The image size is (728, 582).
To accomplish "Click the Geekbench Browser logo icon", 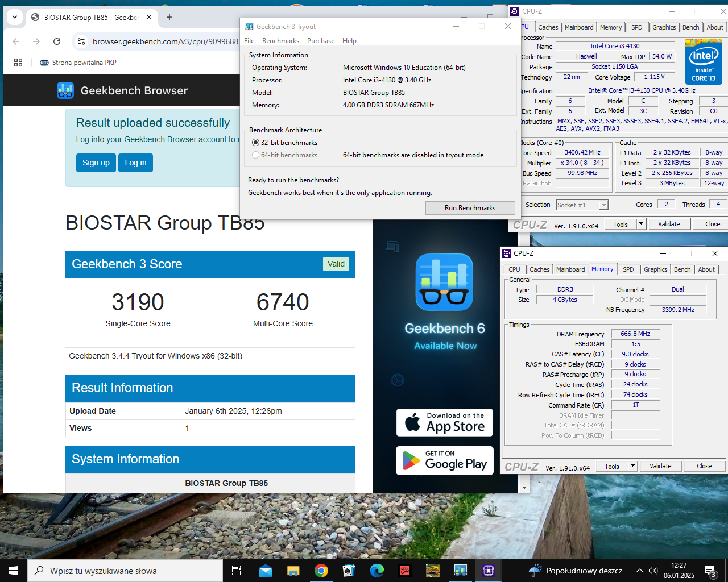I will 65,90.
